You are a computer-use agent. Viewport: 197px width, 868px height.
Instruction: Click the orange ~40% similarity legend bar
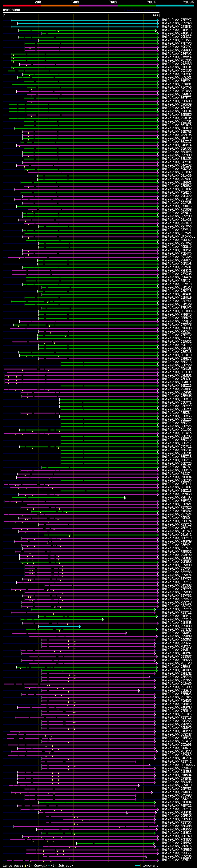pyautogui.click(x=60, y=6)
